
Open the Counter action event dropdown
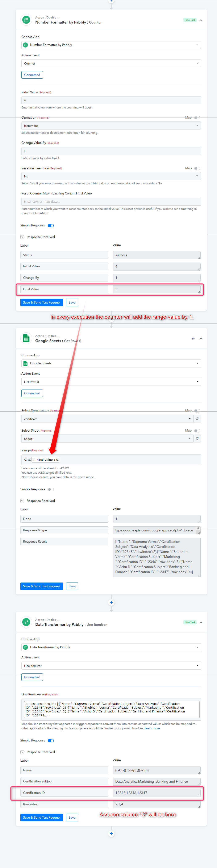111,63
